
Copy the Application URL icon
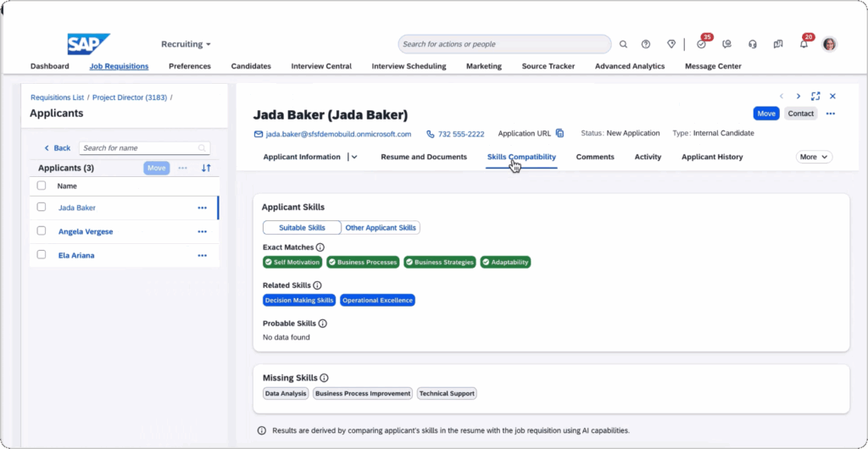(559, 133)
